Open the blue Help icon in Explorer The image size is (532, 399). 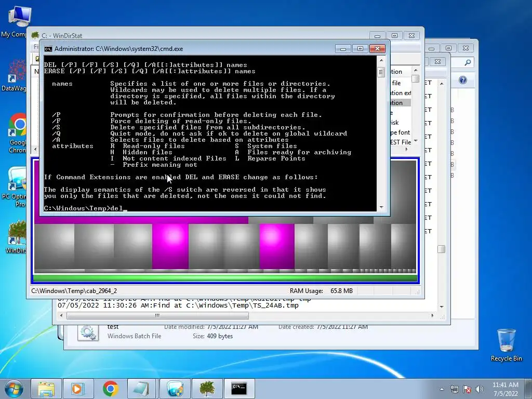(463, 80)
